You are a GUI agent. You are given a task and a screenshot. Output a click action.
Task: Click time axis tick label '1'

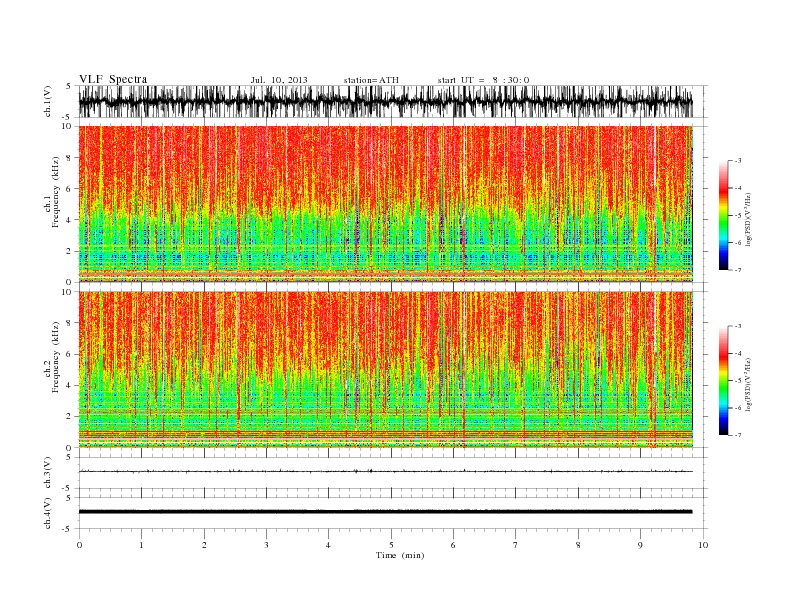point(141,545)
